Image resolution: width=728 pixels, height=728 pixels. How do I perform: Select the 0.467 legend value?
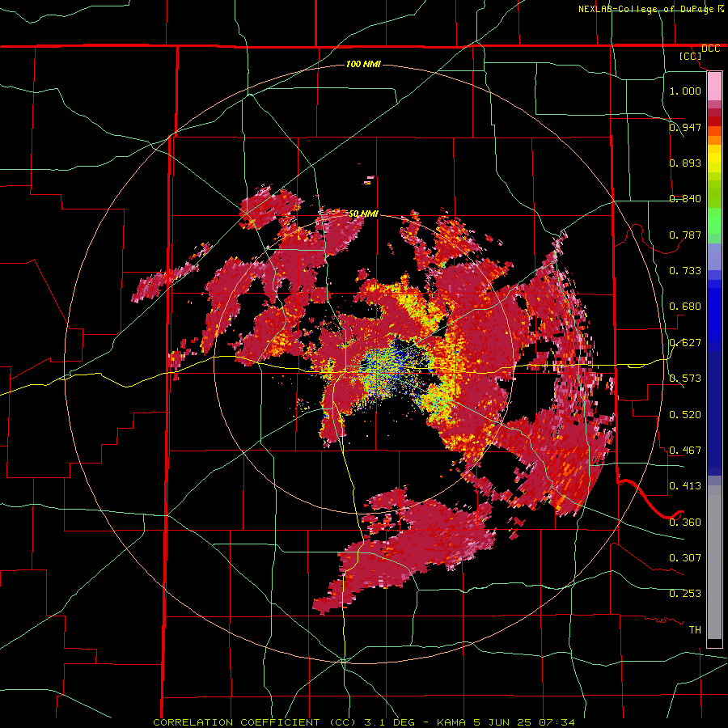click(x=685, y=450)
